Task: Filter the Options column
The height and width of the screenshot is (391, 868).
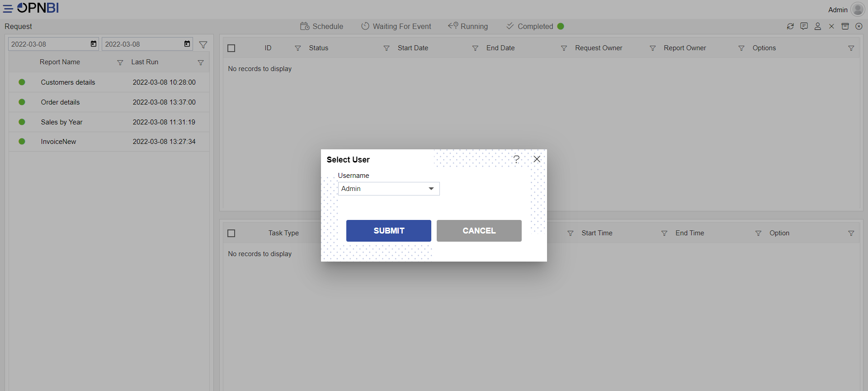Action: (x=851, y=48)
